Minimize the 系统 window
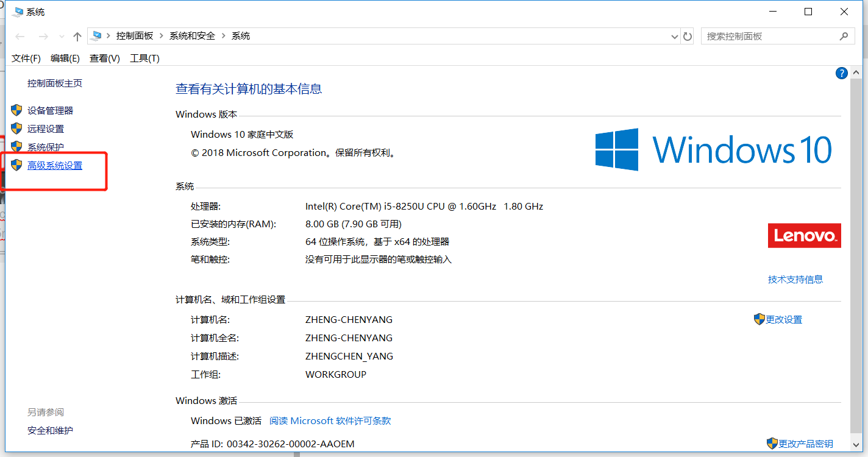 click(x=773, y=12)
